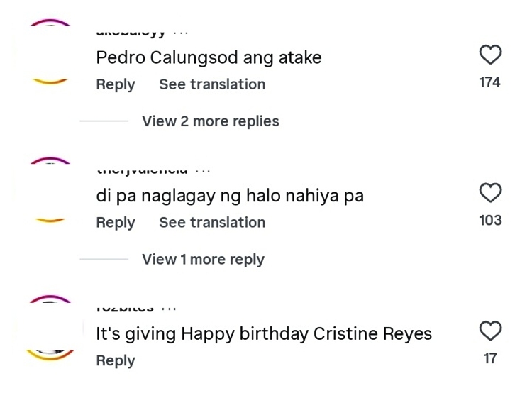Like the 'di pa naglagay ng halo' comment
This screenshot has width=532, height=398.
(x=490, y=193)
